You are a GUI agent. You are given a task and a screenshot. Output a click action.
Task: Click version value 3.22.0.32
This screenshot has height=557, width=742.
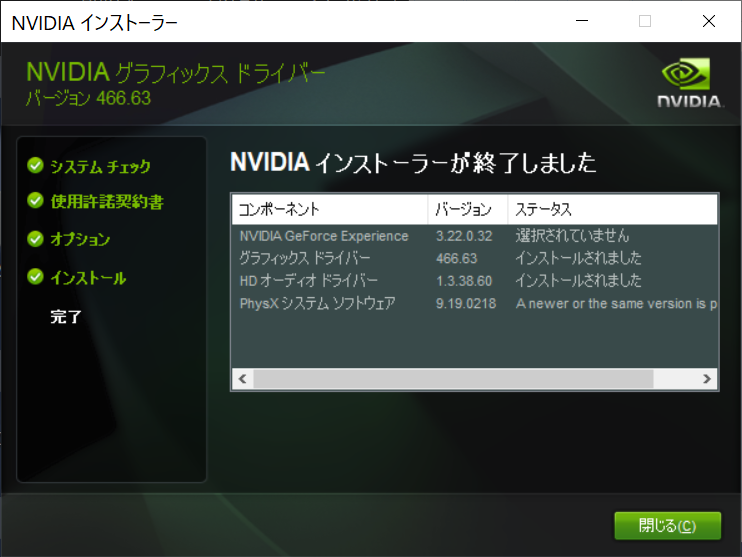click(x=464, y=236)
